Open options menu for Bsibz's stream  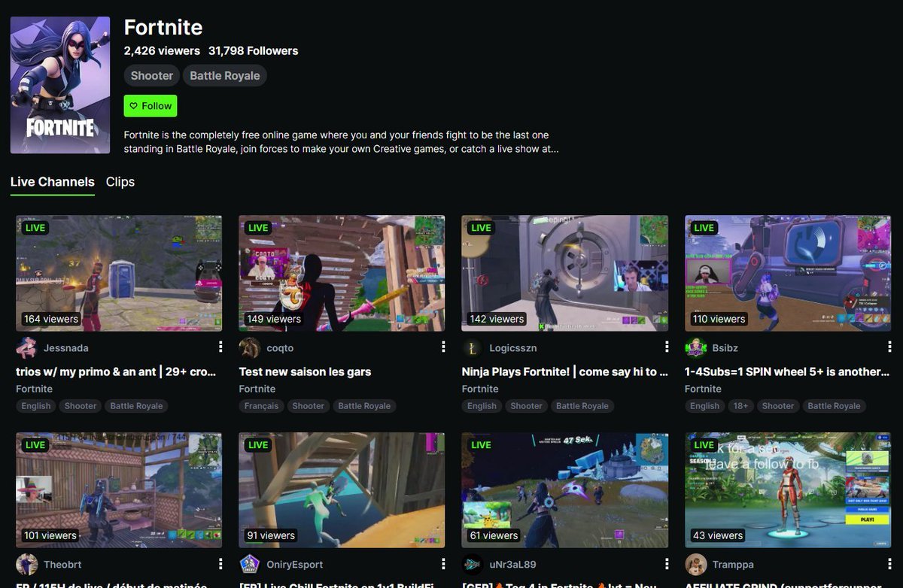coord(889,347)
